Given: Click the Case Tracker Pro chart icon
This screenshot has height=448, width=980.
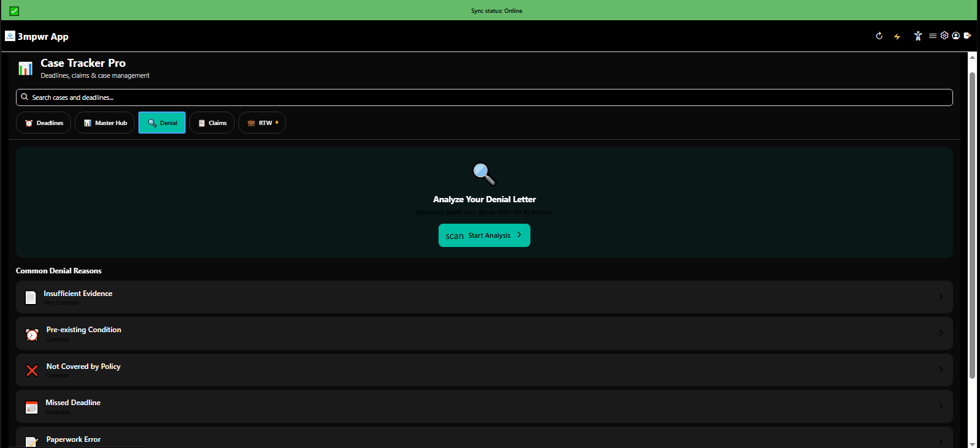Looking at the screenshot, I should pos(25,68).
